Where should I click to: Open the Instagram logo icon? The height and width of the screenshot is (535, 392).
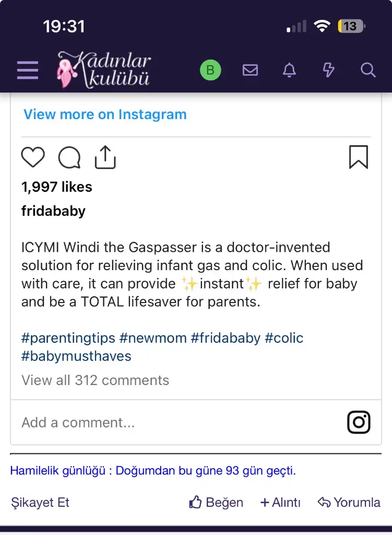tap(359, 422)
